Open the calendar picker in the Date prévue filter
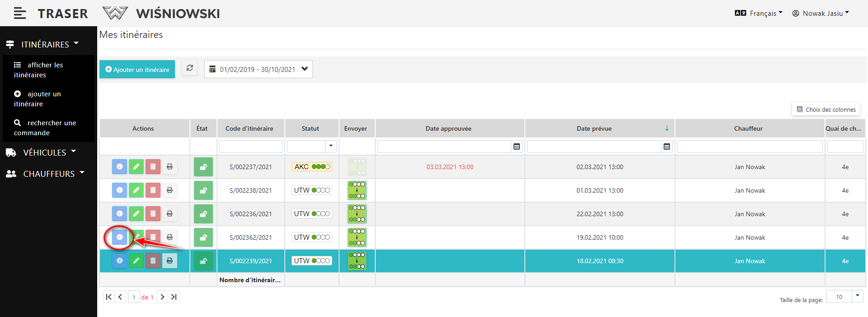 tap(666, 147)
